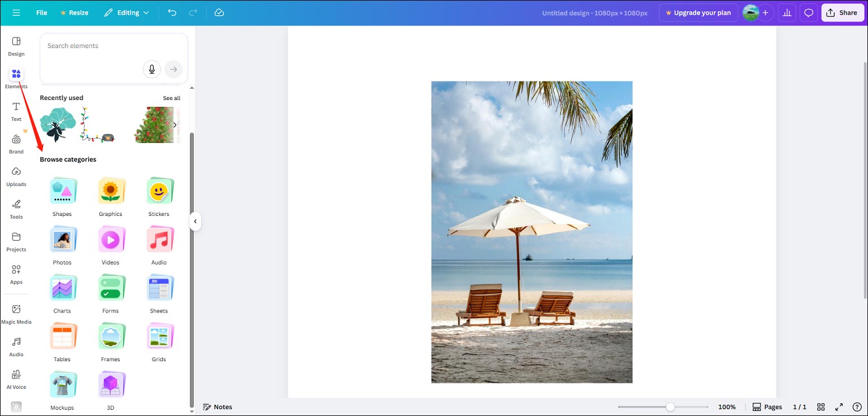Collapse the elements side panel

(x=195, y=222)
